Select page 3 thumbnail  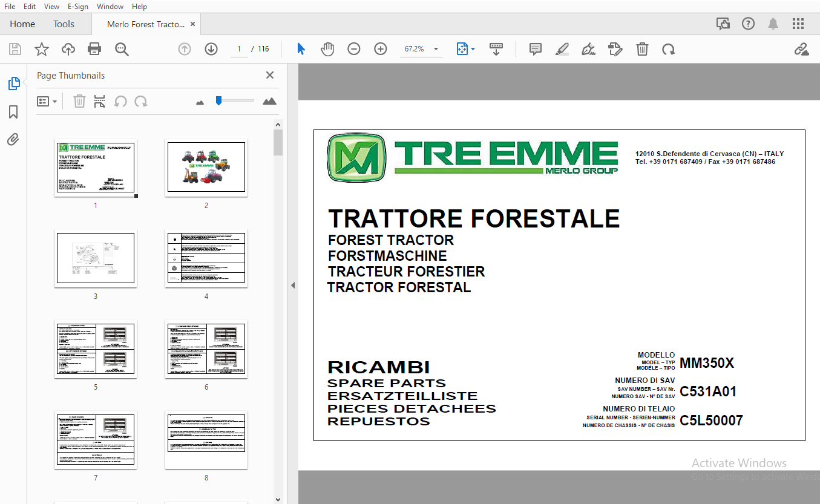tap(96, 258)
